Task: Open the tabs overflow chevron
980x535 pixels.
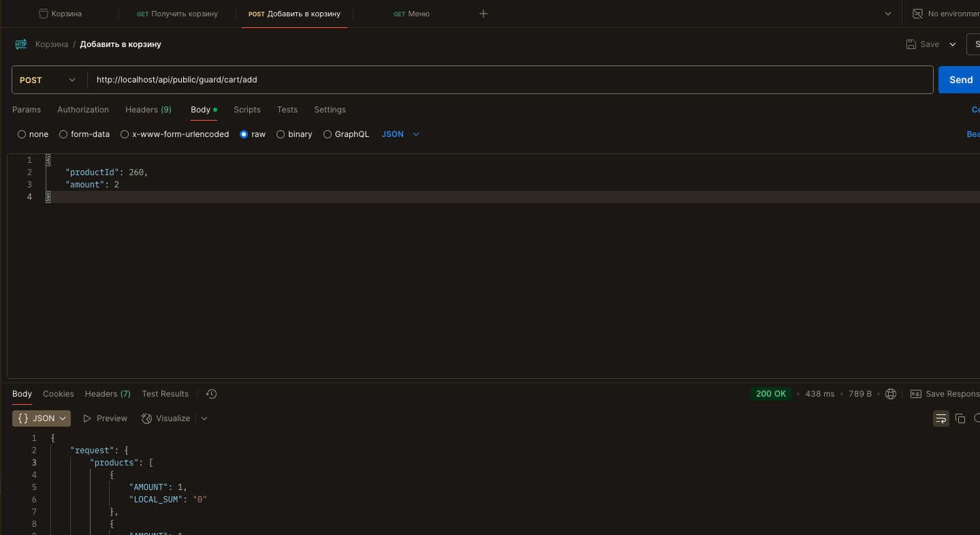Action: [888, 14]
